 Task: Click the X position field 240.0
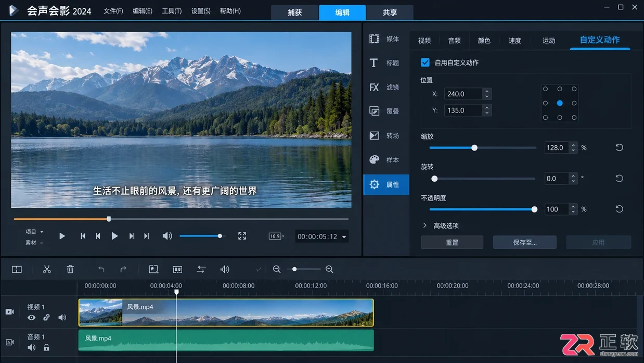462,94
